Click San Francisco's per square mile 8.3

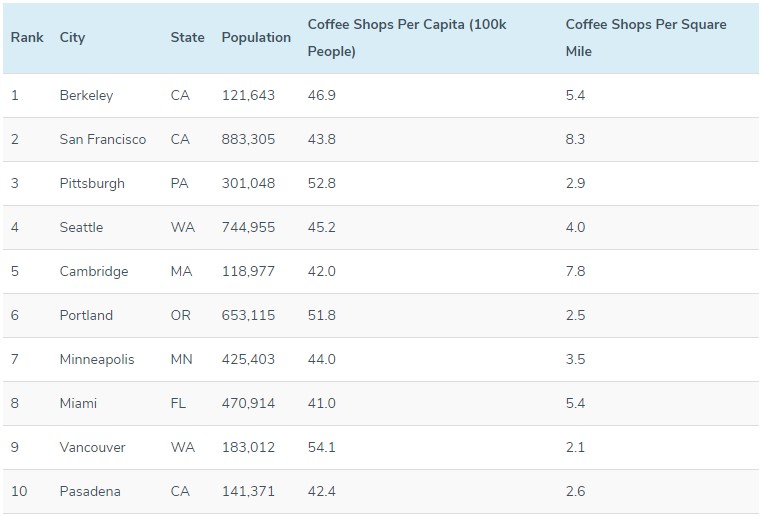575,140
